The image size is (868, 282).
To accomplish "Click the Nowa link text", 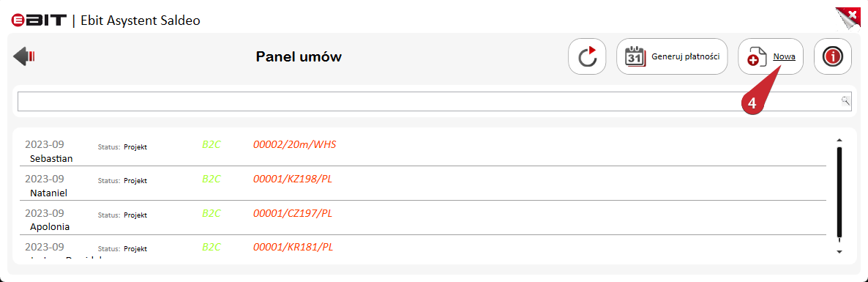I will (x=785, y=56).
